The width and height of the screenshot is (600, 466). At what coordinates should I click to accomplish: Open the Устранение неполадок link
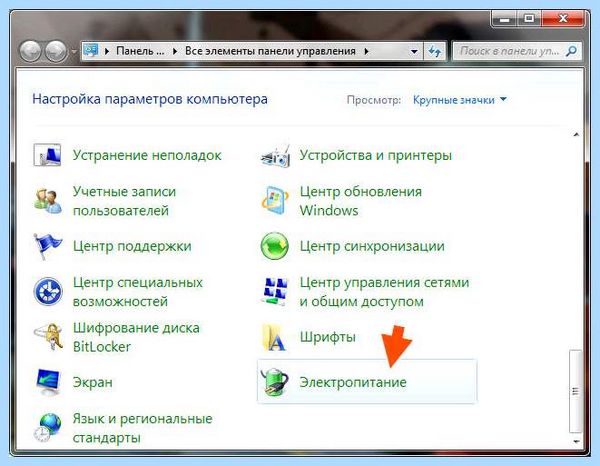point(147,155)
